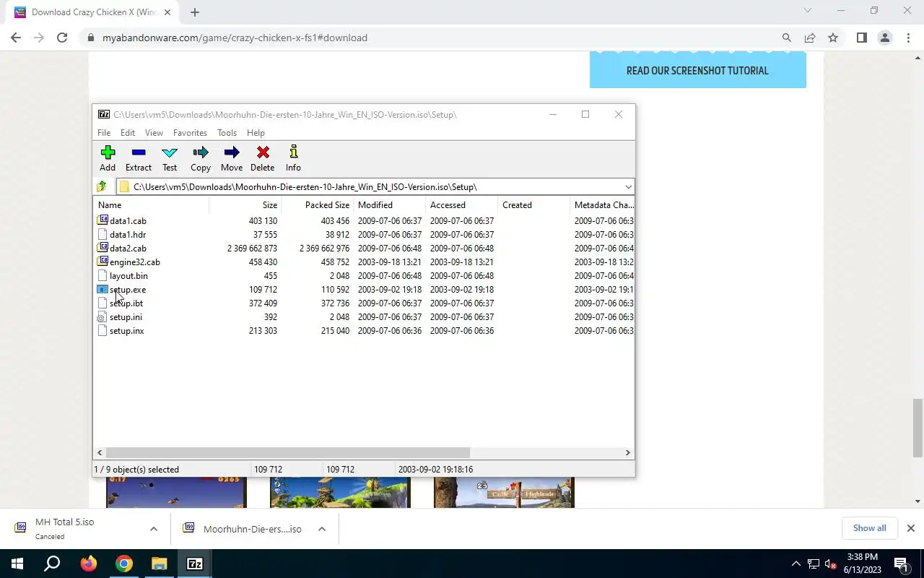The width and height of the screenshot is (924, 578).
Task: Open File Explorer from the taskbar
Action: point(160,564)
